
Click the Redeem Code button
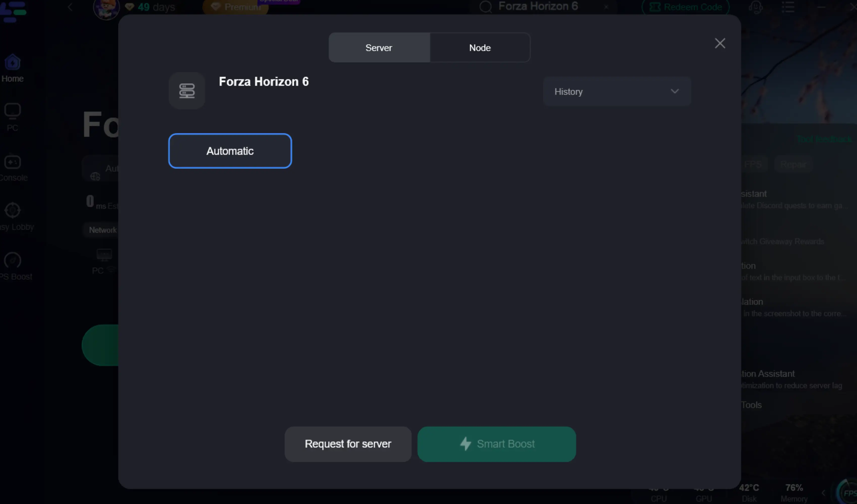(685, 7)
